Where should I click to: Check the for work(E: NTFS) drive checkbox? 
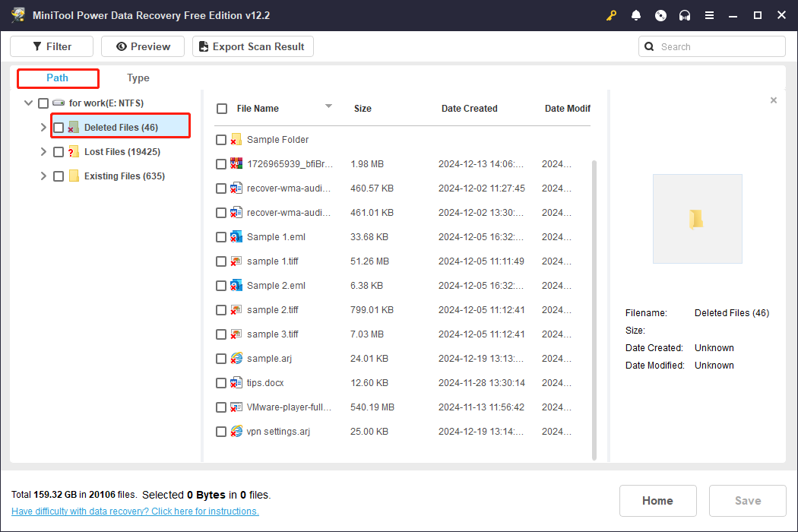point(43,103)
